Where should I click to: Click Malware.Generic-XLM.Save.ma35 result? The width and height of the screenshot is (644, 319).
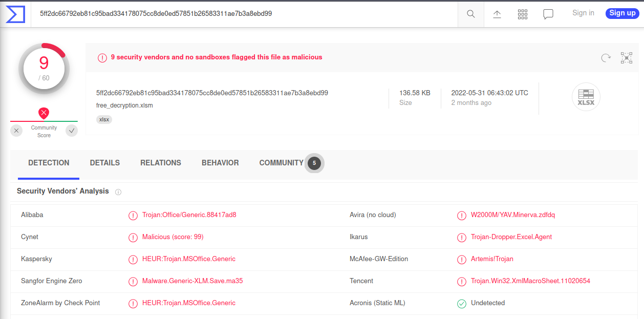(x=192, y=281)
